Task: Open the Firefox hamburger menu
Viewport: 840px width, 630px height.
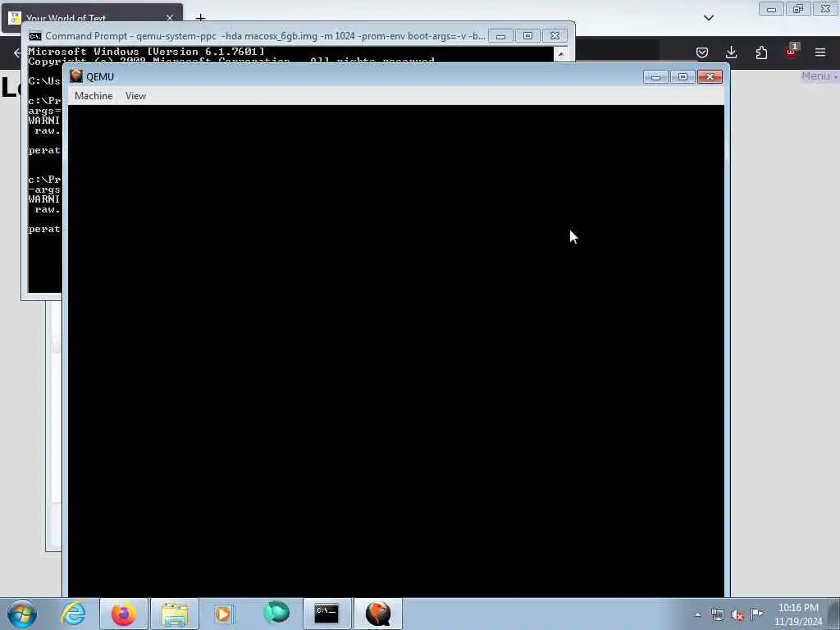Action: pyautogui.click(x=820, y=52)
